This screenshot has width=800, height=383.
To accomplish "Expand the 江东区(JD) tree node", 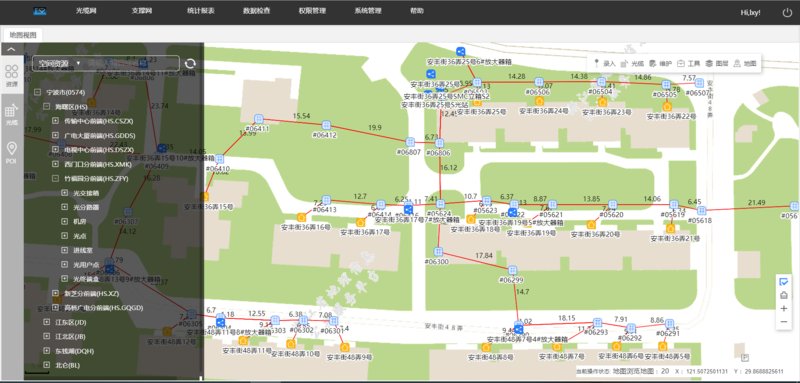I will point(46,322).
